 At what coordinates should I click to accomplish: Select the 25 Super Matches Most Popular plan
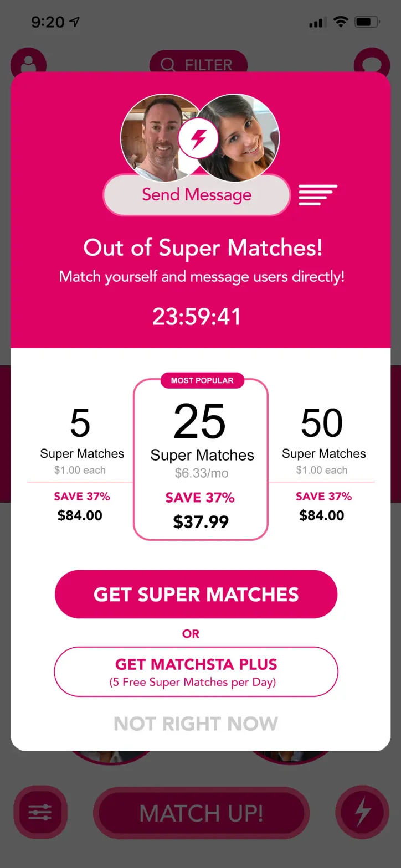click(200, 454)
